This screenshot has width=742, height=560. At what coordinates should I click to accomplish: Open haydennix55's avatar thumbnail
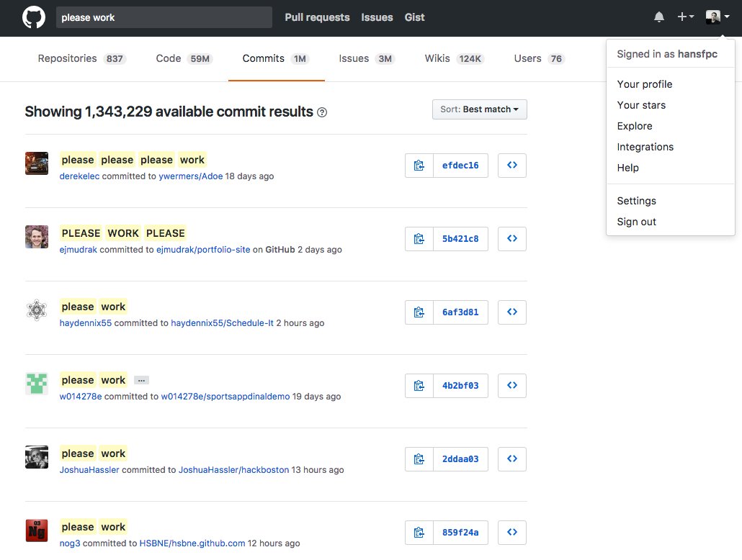pos(37,310)
